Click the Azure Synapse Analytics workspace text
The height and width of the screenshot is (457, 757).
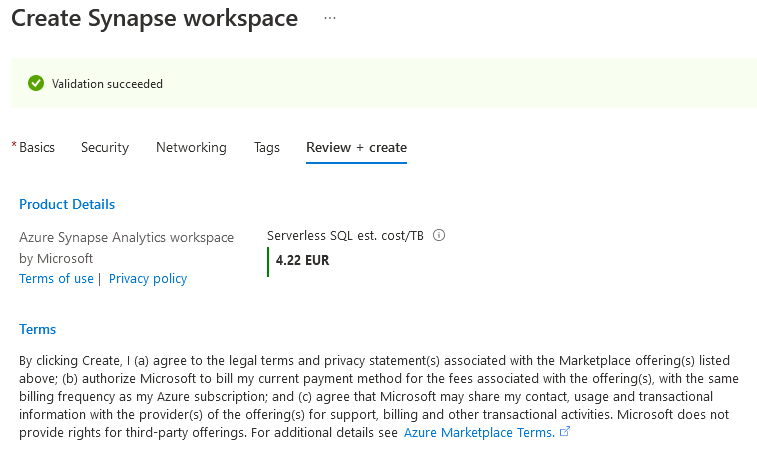(x=126, y=237)
